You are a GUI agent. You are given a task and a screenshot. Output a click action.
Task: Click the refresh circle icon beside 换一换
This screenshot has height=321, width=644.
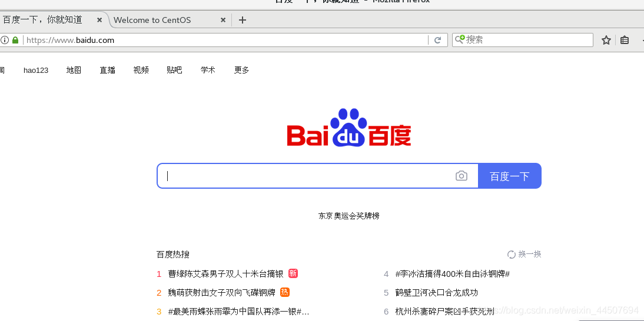(x=512, y=255)
